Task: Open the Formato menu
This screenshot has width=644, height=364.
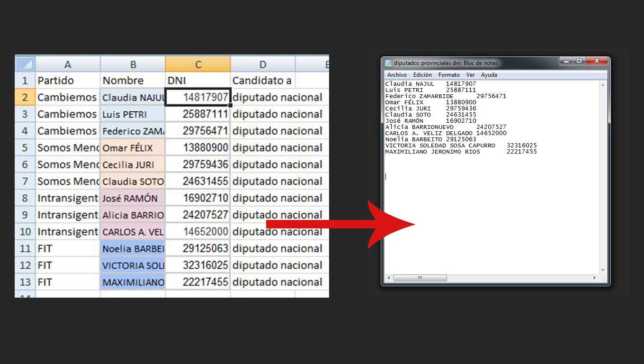Action: [449, 75]
